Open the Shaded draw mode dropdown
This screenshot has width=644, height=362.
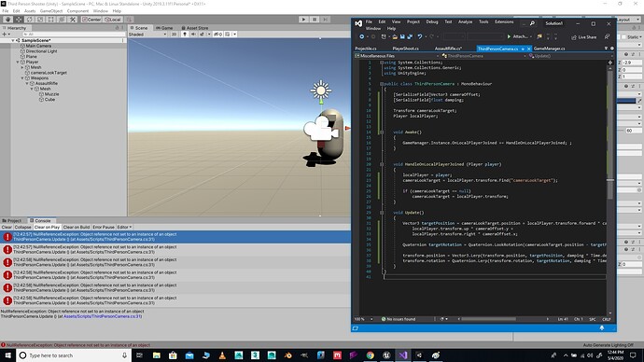[x=147, y=35]
